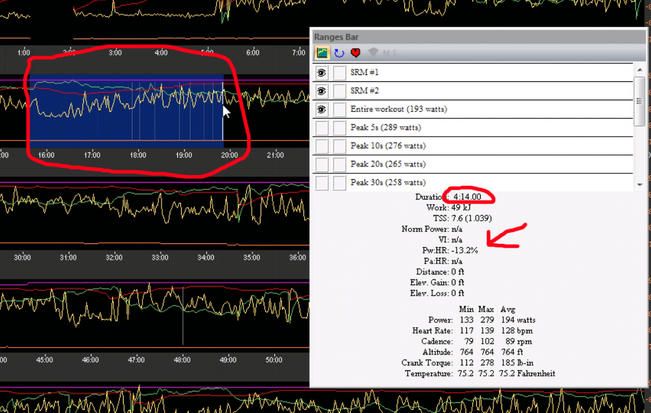The image size is (651, 413).
Task: Hide the SRM #1 range
Action: click(x=323, y=73)
